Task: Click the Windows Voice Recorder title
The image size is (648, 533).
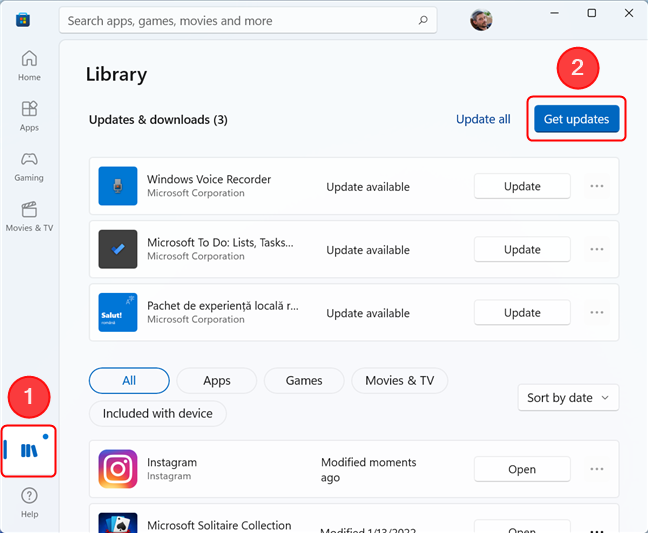Action: pyautogui.click(x=209, y=179)
